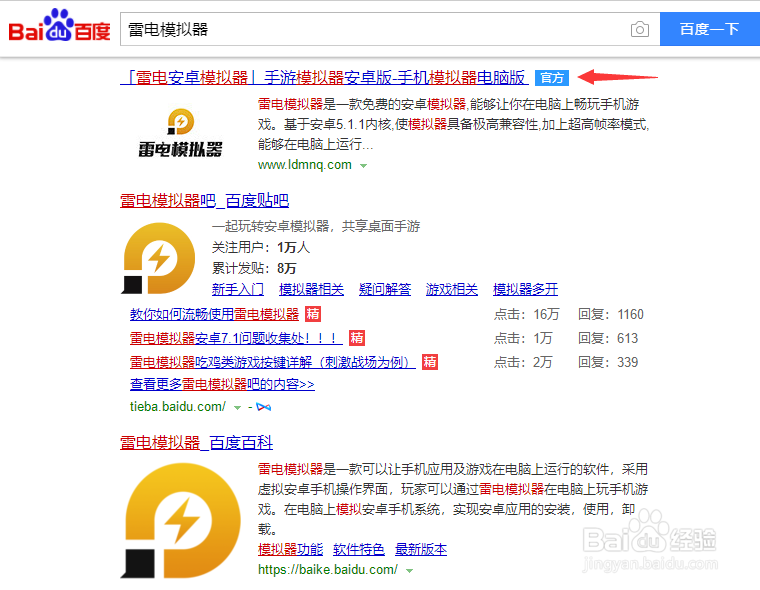Select the text 回复：613
Image resolution: width=760 pixels, height=590 pixels.
608,338
